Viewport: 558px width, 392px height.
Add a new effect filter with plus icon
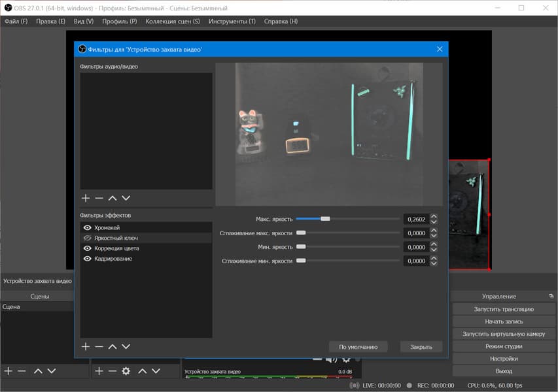(x=85, y=346)
